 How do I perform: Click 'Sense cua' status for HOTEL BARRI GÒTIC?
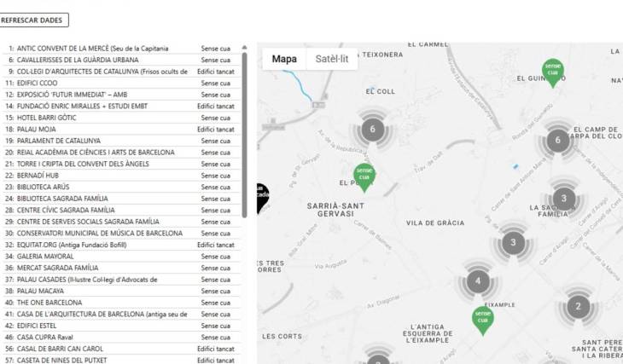click(216, 118)
